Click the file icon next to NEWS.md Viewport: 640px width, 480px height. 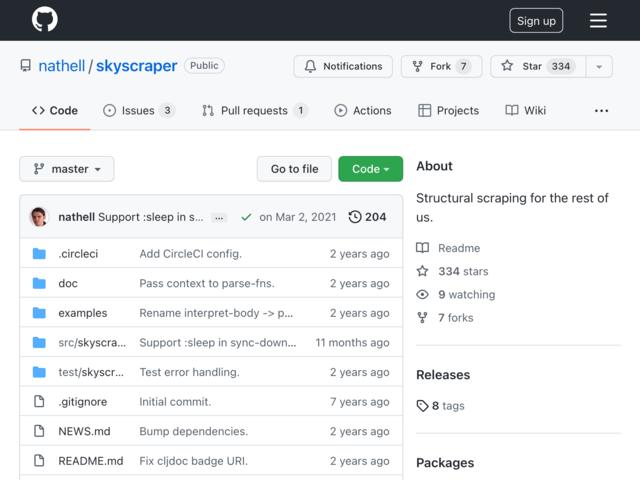39,431
